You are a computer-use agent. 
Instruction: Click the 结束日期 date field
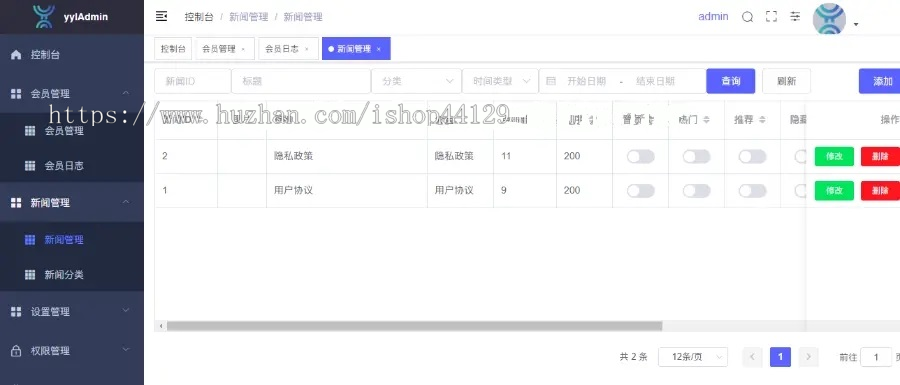[x=655, y=81]
